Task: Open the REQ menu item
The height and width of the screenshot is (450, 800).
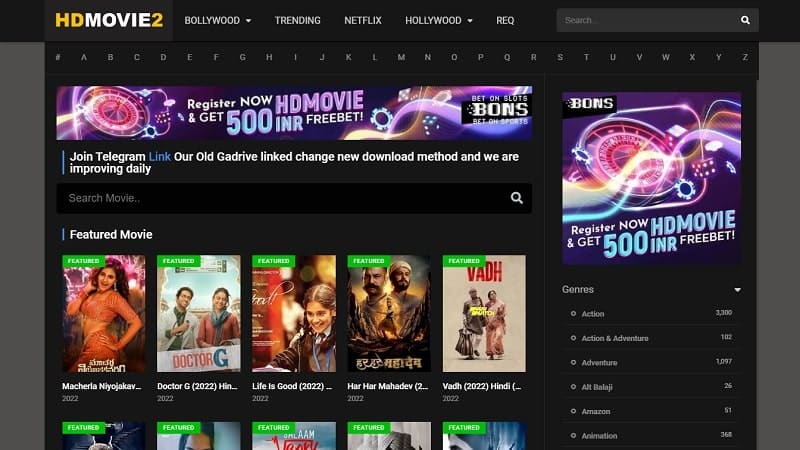Action: click(505, 20)
